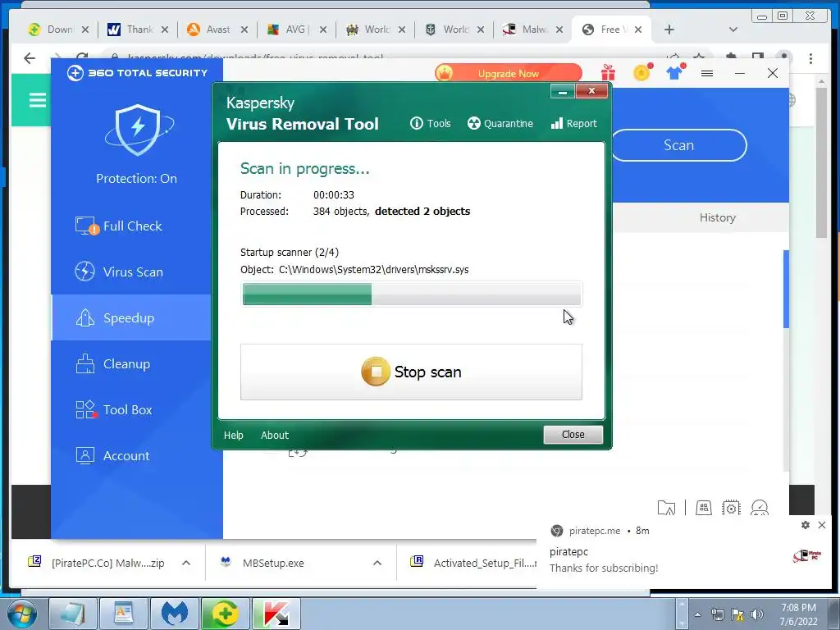Click browser back arrow
Viewport: 840px width, 630px height.
(30, 58)
